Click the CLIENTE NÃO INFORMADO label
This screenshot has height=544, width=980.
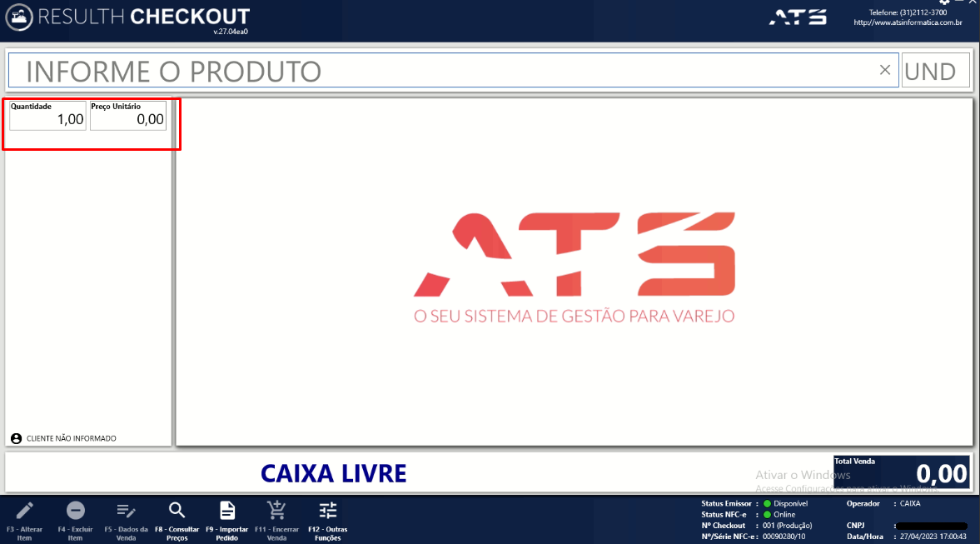(72, 438)
